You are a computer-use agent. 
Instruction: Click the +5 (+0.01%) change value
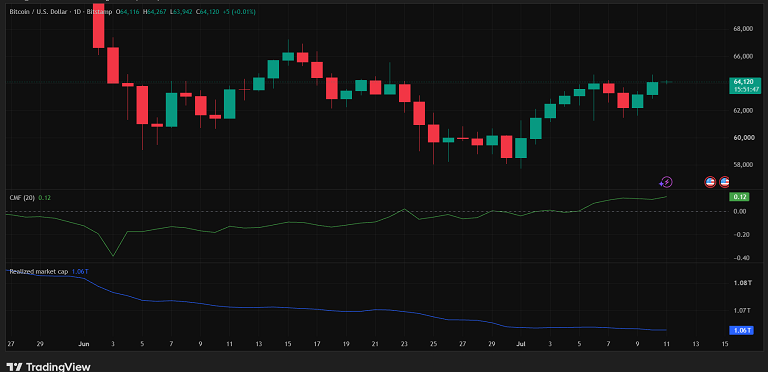pos(239,11)
